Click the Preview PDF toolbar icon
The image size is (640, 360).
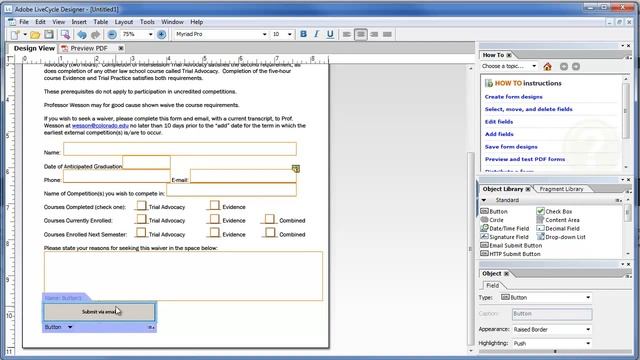tap(65, 35)
